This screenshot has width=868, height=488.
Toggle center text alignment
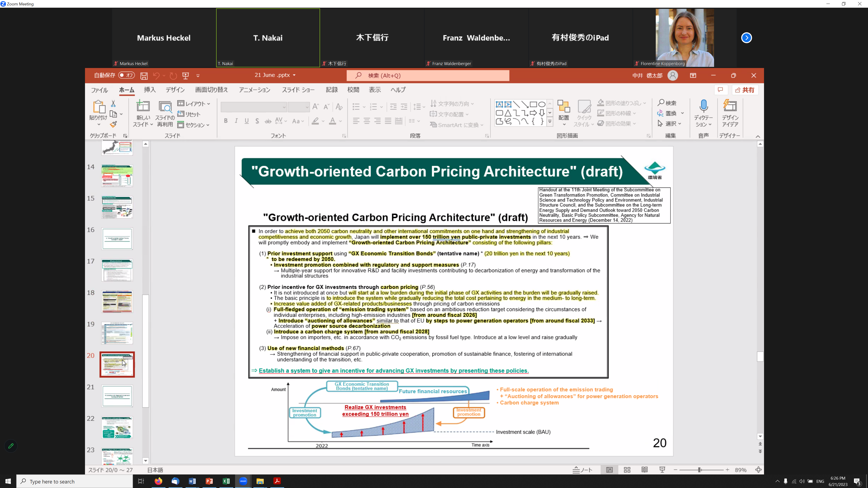pyautogui.click(x=367, y=121)
